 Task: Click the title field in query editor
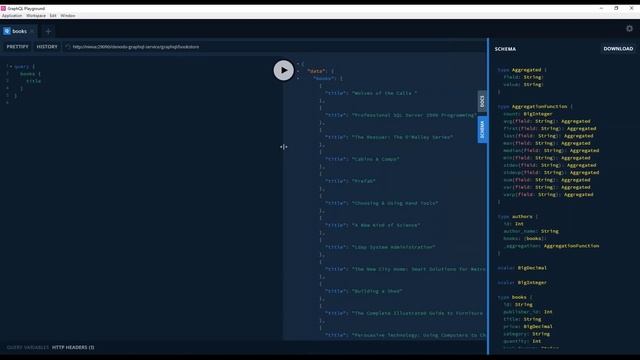(33, 81)
